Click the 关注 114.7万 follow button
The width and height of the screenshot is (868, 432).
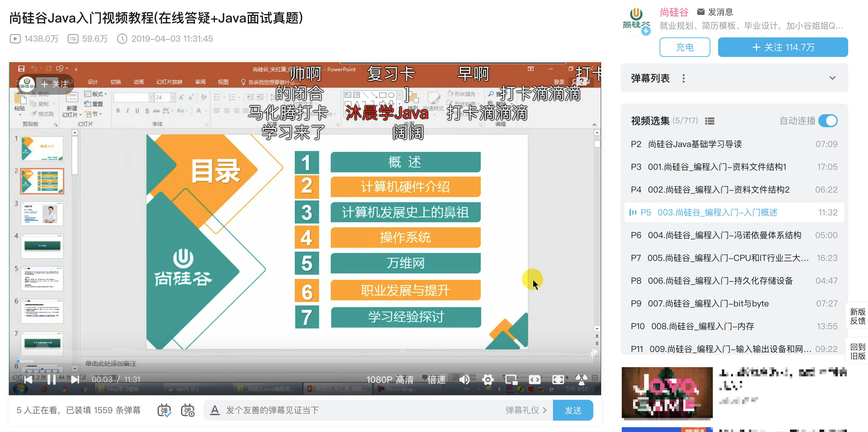[x=783, y=47]
